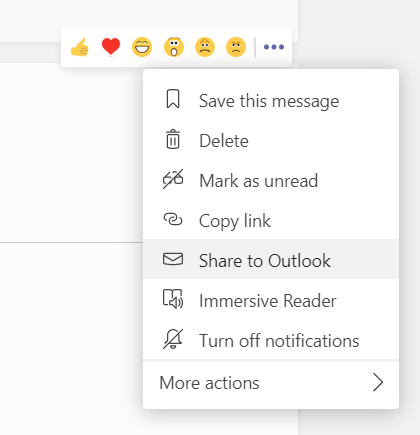Click the chain link Copy link icon
Viewport: 420px width, 435px height.
coord(173,219)
